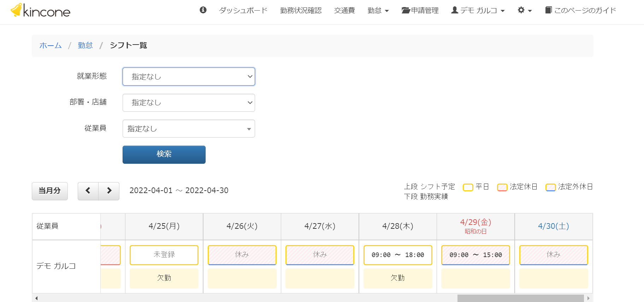This screenshot has height=302, width=644.
Task: Select the 4/25(月) column header
Action: click(x=164, y=226)
